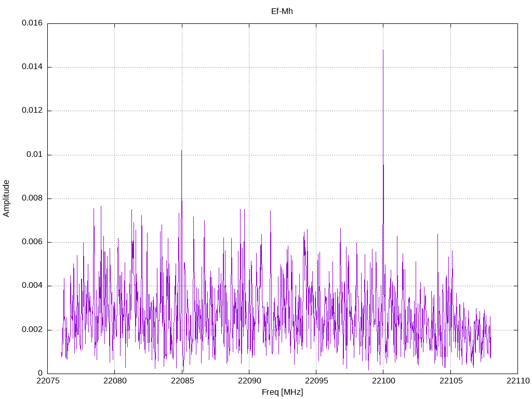The image size is (532, 399).
Task: Click the plot title Ef-Mh
Action: (x=282, y=11)
